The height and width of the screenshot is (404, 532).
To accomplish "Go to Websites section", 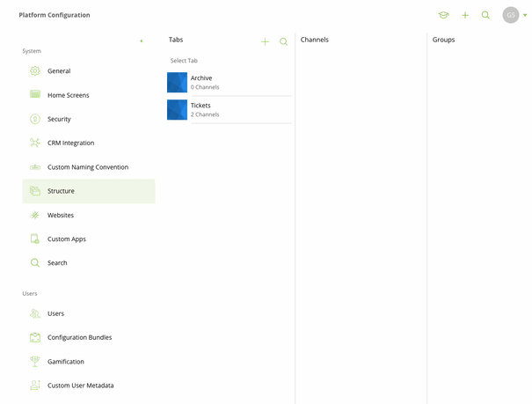I will tap(61, 216).
